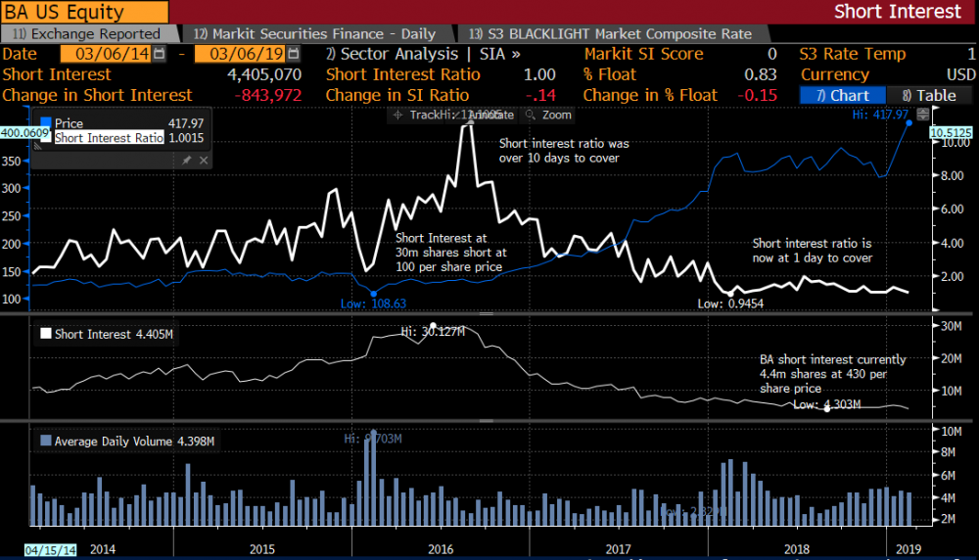Image resolution: width=979 pixels, height=560 pixels.
Task: Click the blue Price series color swatch
Action: tap(46, 122)
